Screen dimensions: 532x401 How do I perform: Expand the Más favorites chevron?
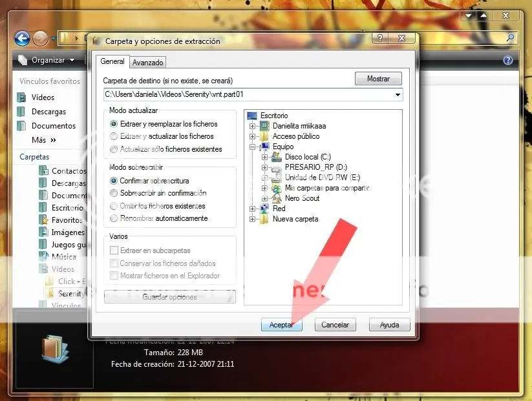pyautogui.click(x=53, y=140)
